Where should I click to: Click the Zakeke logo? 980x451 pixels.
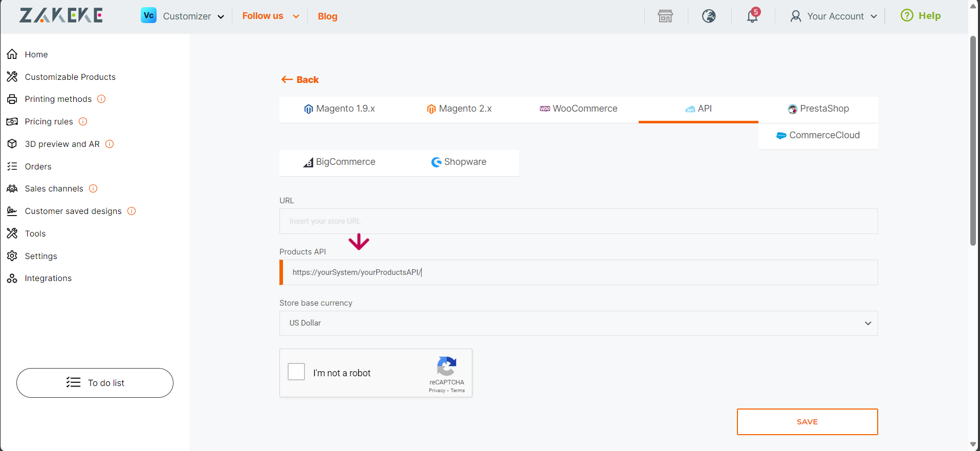pyautogui.click(x=61, y=15)
